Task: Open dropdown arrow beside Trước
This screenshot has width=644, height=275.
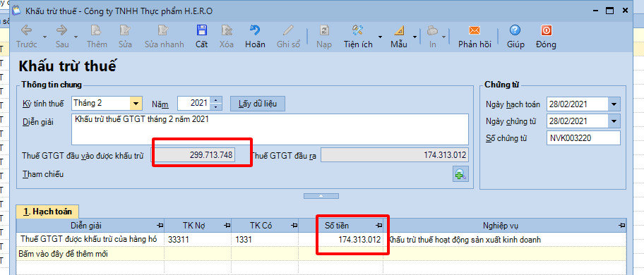Action: pos(44,37)
